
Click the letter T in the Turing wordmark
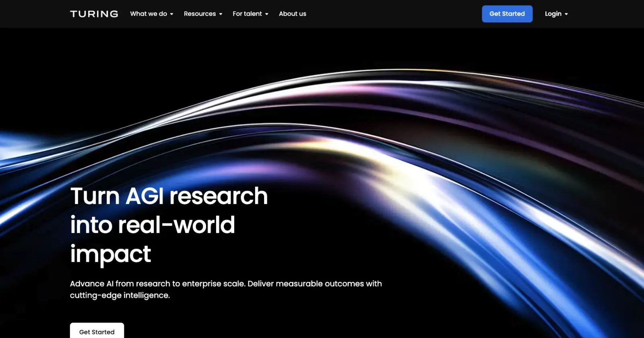[74, 14]
